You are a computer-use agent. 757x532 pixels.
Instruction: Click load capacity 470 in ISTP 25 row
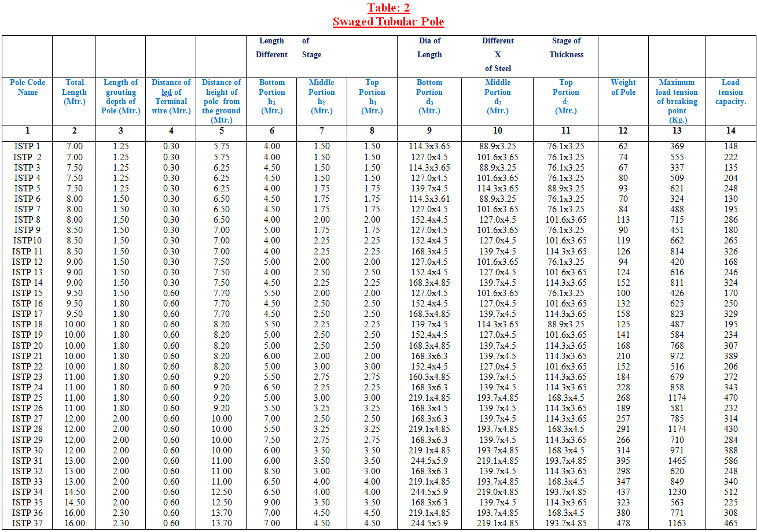coord(731,398)
